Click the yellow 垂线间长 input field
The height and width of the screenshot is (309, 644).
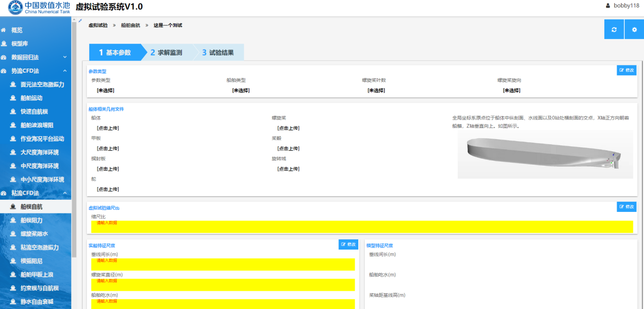(223, 264)
